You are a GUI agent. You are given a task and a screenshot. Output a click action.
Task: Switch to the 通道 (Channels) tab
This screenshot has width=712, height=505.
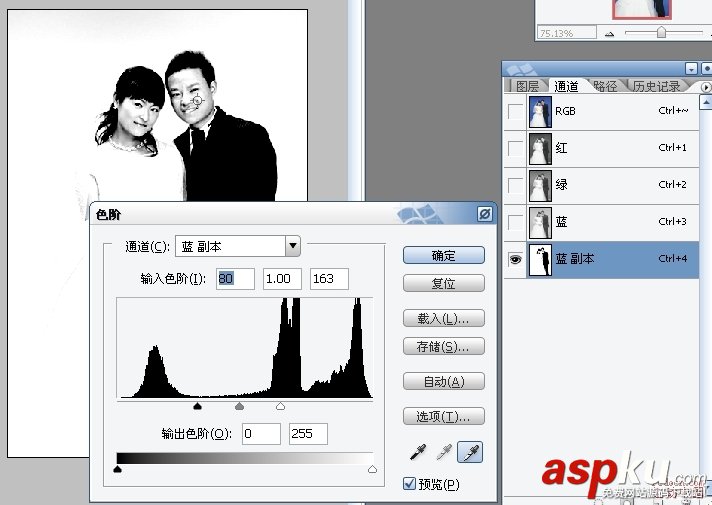[x=566, y=86]
